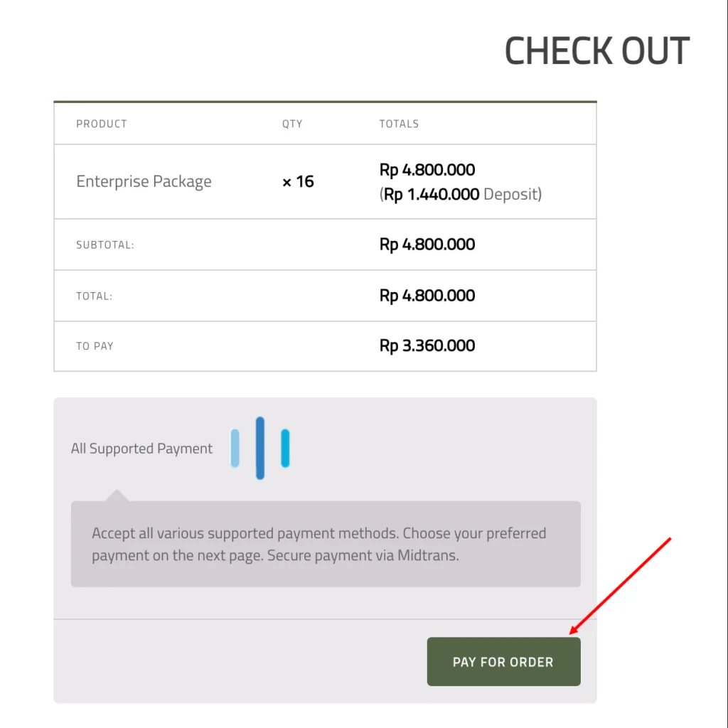This screenshot has width=728, height=728.
Task: Click the TOTALS column header
Action: 399,124
